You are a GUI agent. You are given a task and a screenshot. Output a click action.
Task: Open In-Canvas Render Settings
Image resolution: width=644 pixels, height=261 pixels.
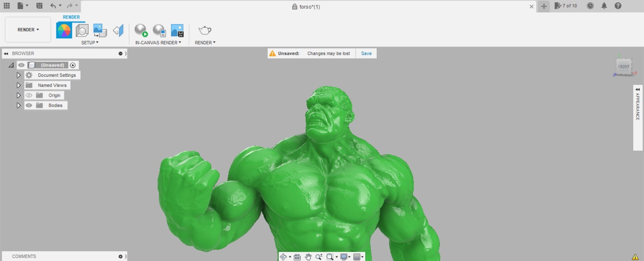[x=159, y=30]
